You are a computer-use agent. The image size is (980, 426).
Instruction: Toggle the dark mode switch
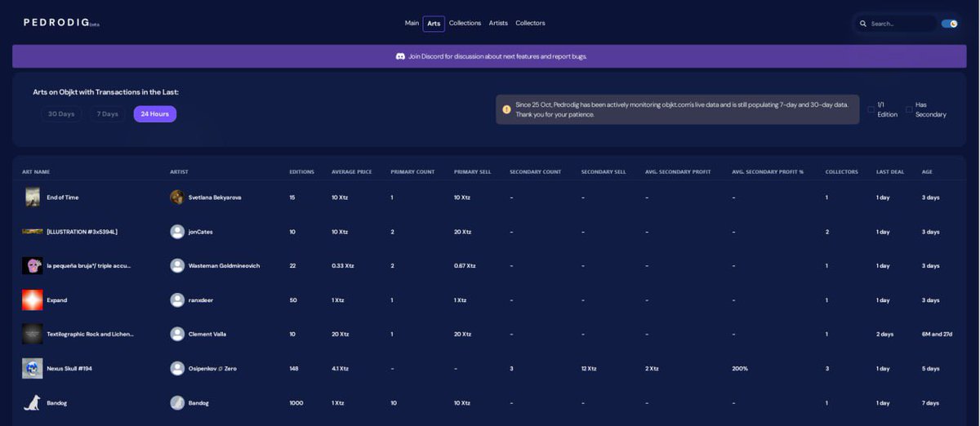coord(949,24)
